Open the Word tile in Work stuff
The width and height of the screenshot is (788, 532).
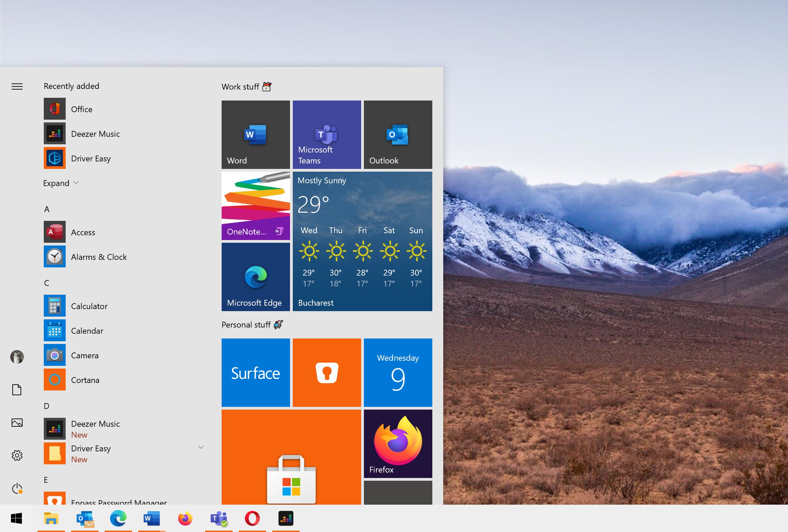point(255,134)
